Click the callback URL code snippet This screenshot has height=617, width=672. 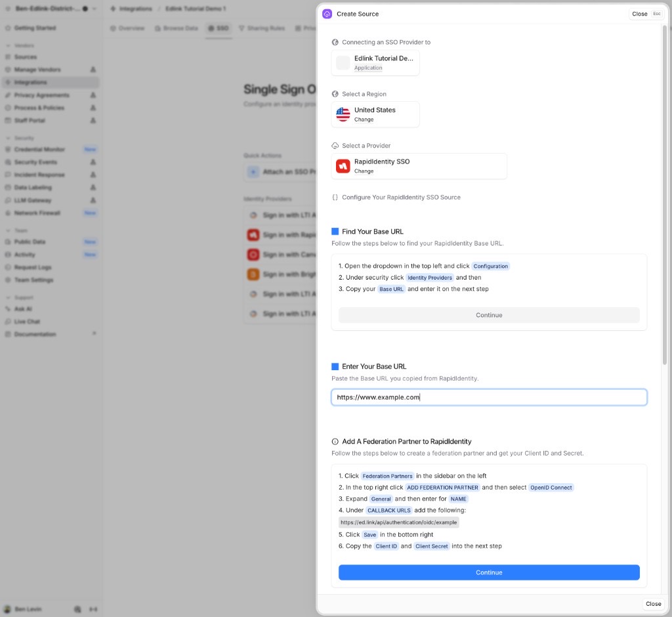398,522
